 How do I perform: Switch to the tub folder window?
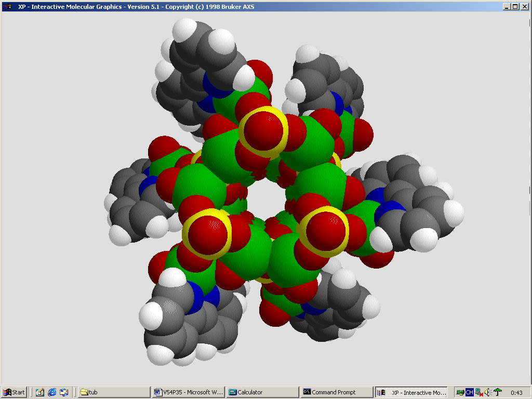(x=114, y=392)
